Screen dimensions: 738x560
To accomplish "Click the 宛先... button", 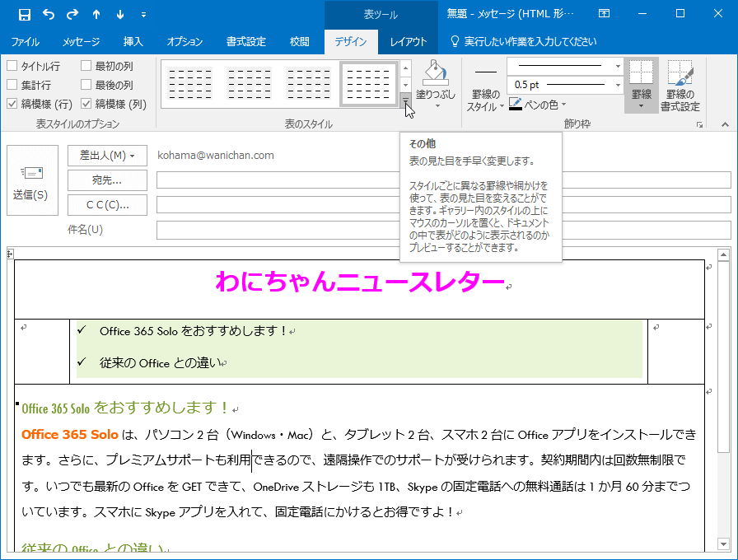I will 107,180.
